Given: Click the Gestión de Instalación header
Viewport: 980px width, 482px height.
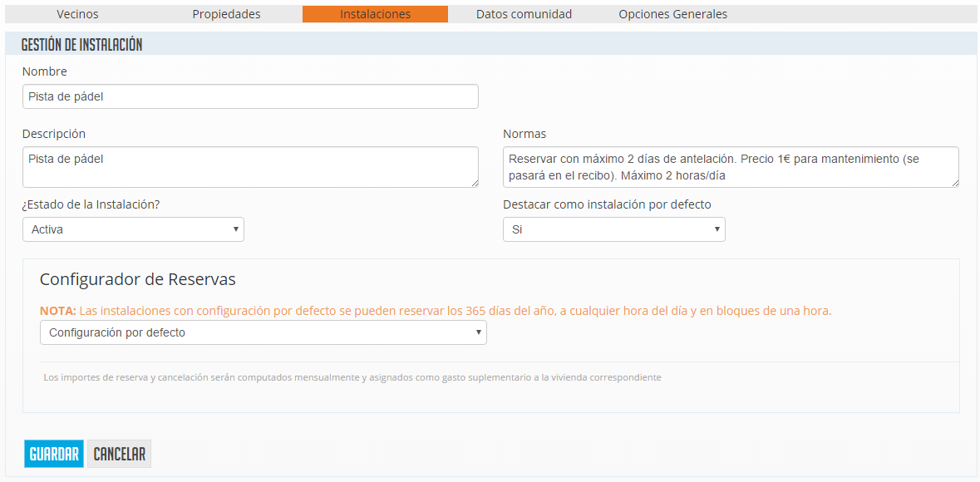Looking at the screenshot, I should click(81, 45).
